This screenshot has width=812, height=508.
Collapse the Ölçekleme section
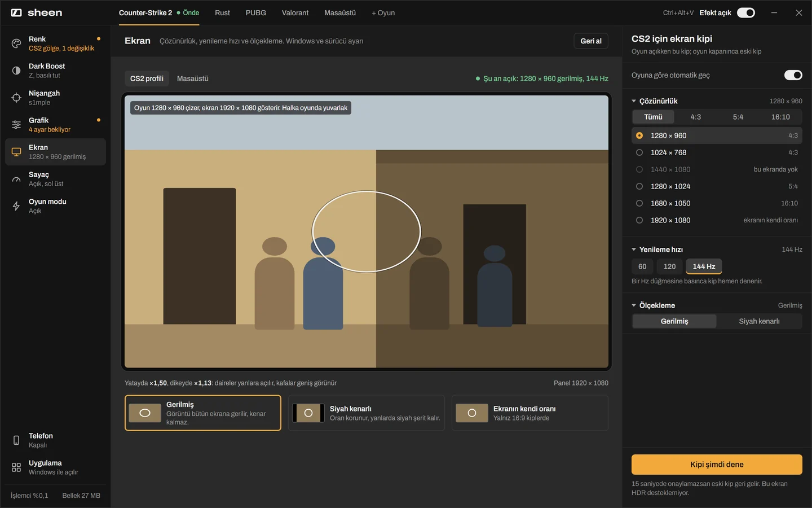click(x=634, y=305)
